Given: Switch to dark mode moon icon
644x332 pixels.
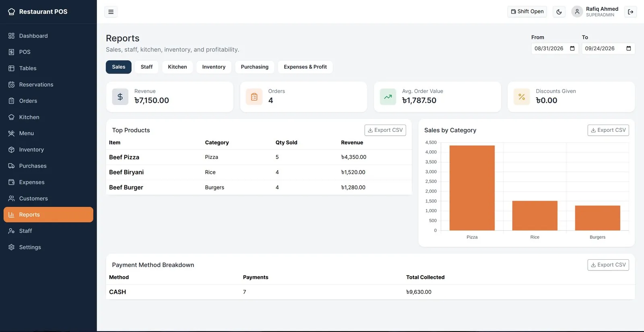Looking at the screenshot, I should coord(559,12).
